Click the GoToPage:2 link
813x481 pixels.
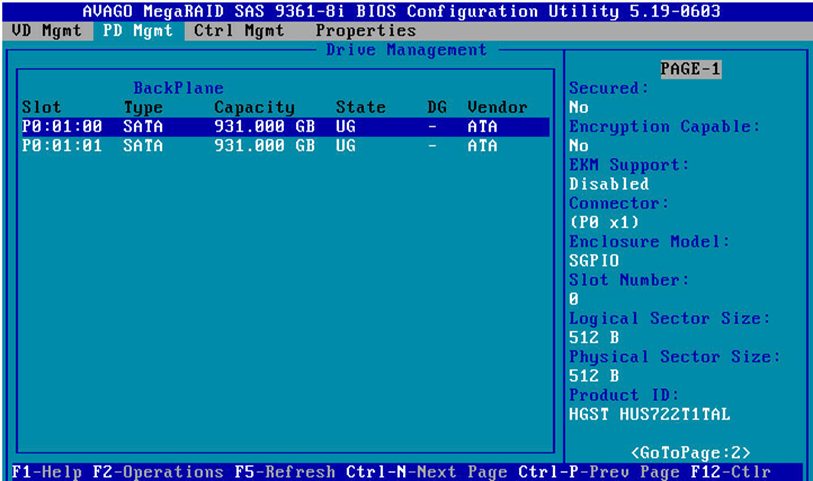click(x=690, y=452)
